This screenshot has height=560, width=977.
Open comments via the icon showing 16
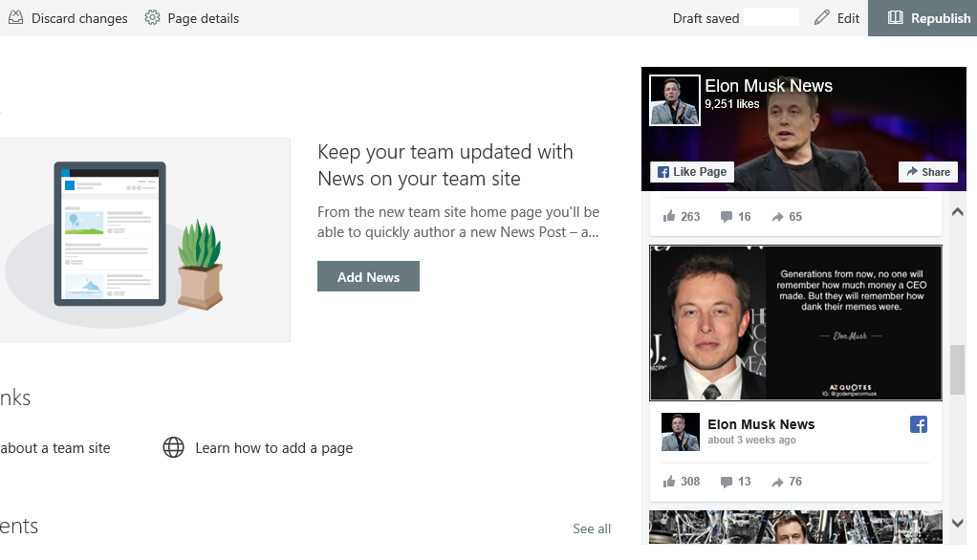pos(727,216)
